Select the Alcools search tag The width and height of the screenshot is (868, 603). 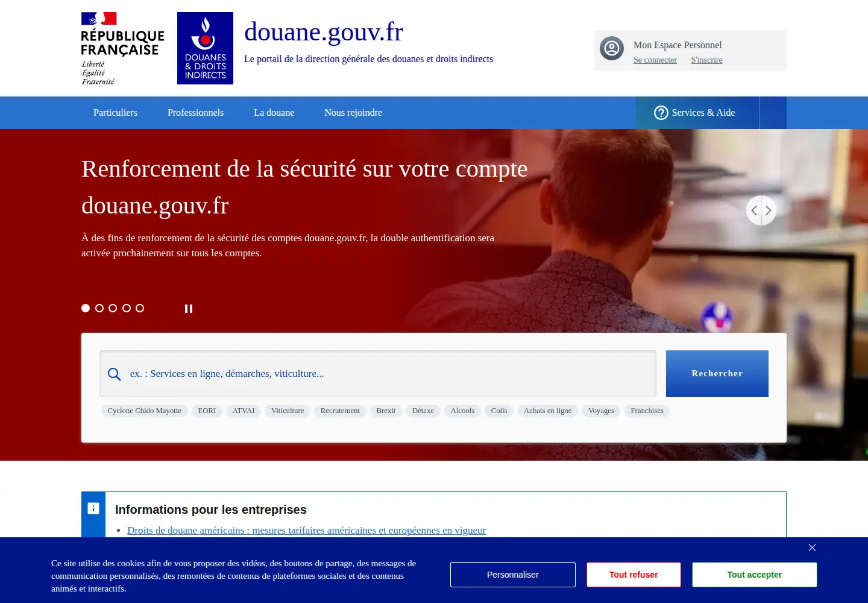tap(462, 411)
